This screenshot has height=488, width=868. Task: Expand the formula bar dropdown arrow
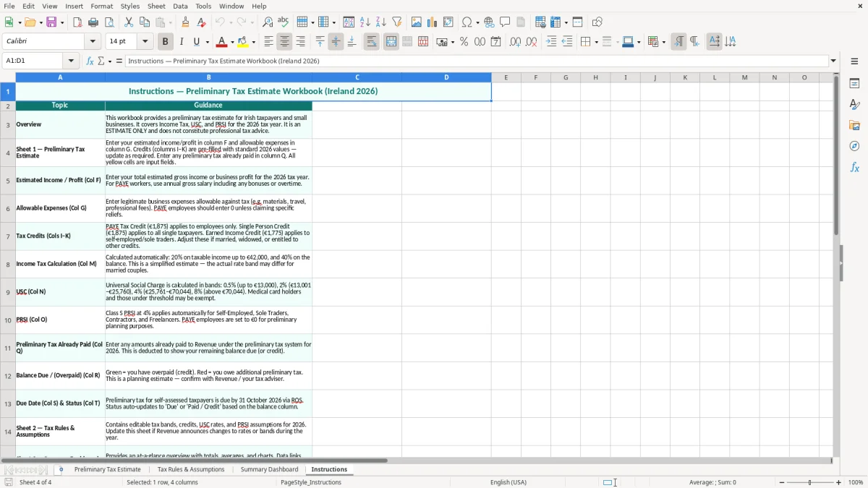tap(833, 61)
